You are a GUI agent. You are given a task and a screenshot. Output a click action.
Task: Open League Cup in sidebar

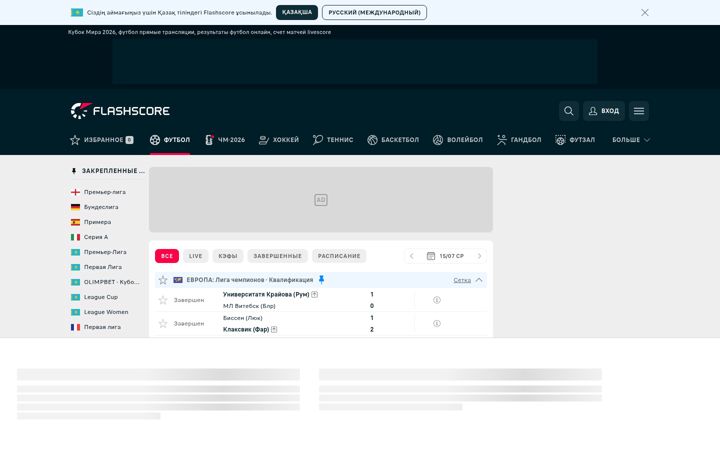point(101,297)
